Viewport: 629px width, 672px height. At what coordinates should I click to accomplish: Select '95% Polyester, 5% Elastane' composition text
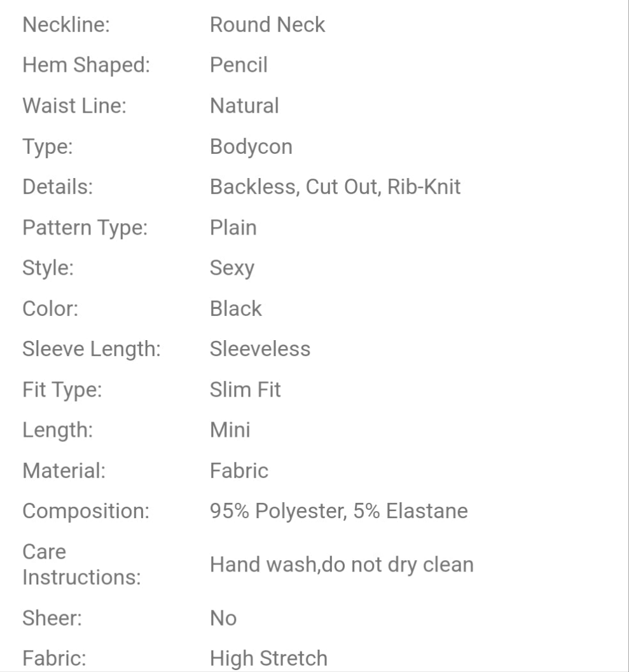click(x=339, y=512)
